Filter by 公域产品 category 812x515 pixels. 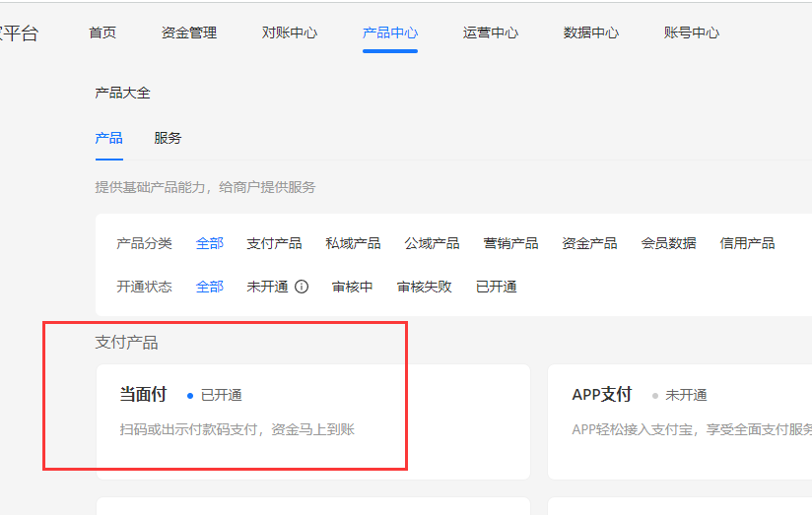pos(432,243)
